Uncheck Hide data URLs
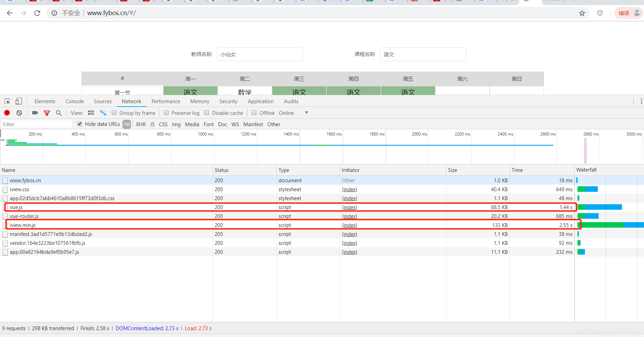 pyautogui.click(x=79, y=124)
